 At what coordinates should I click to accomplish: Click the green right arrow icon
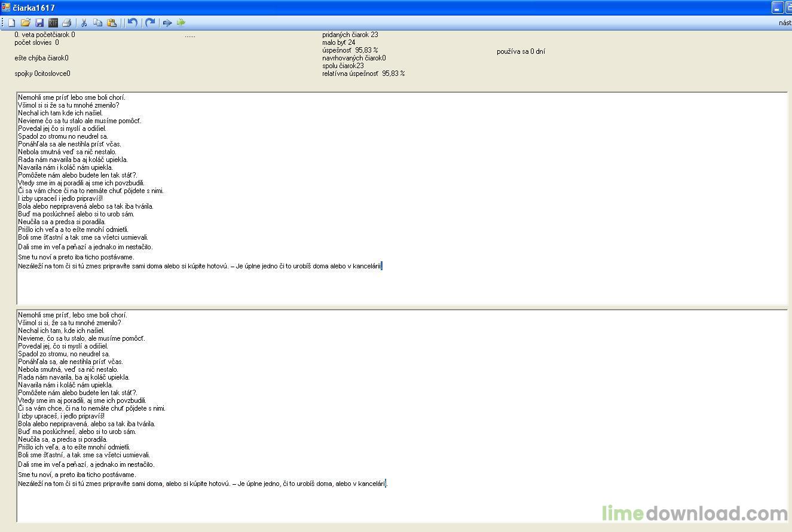tap(181, 23)
